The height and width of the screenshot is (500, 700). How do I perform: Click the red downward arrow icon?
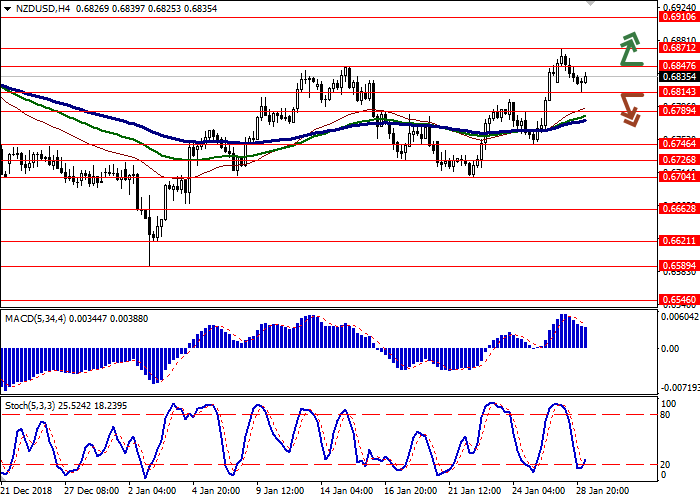coord(630,108)
